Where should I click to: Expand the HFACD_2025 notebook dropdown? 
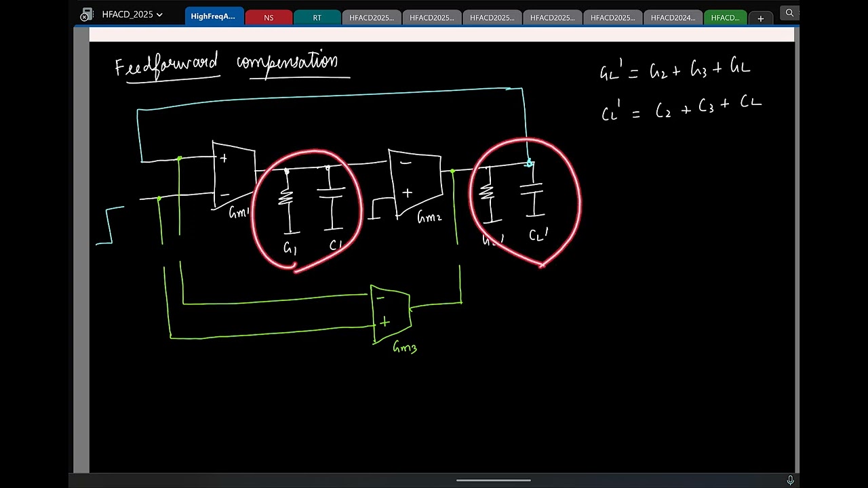(x=132, y=14)
